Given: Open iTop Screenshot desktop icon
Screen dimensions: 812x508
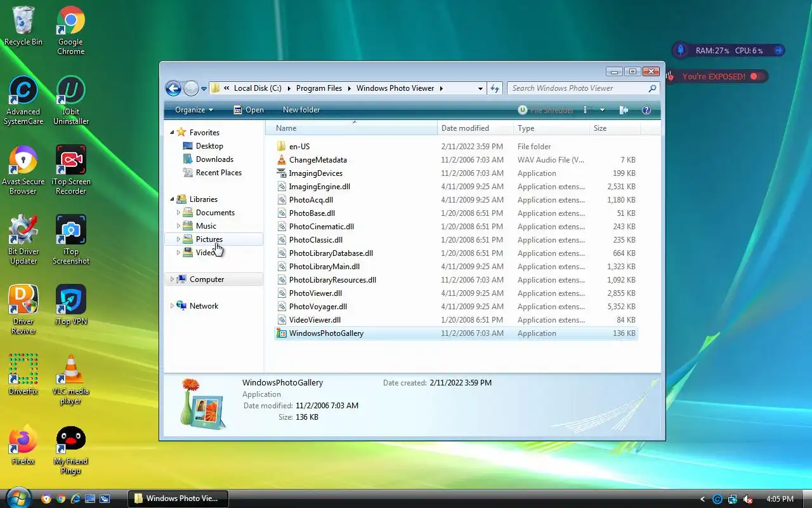Looking at the screenshot, I should (70, 241).
